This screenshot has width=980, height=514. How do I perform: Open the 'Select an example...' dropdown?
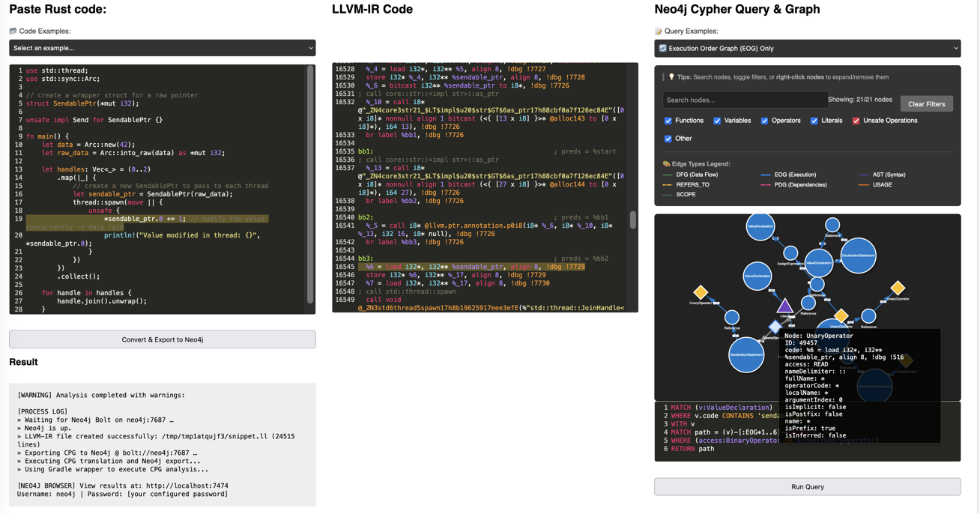pyautogui.click(x=163, y=47)
